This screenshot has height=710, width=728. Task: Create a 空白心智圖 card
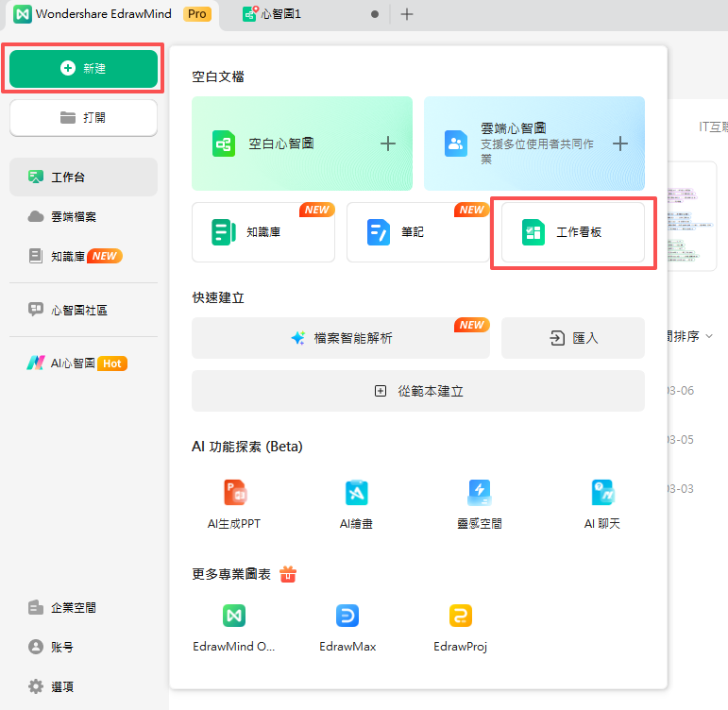coord(302,144)
